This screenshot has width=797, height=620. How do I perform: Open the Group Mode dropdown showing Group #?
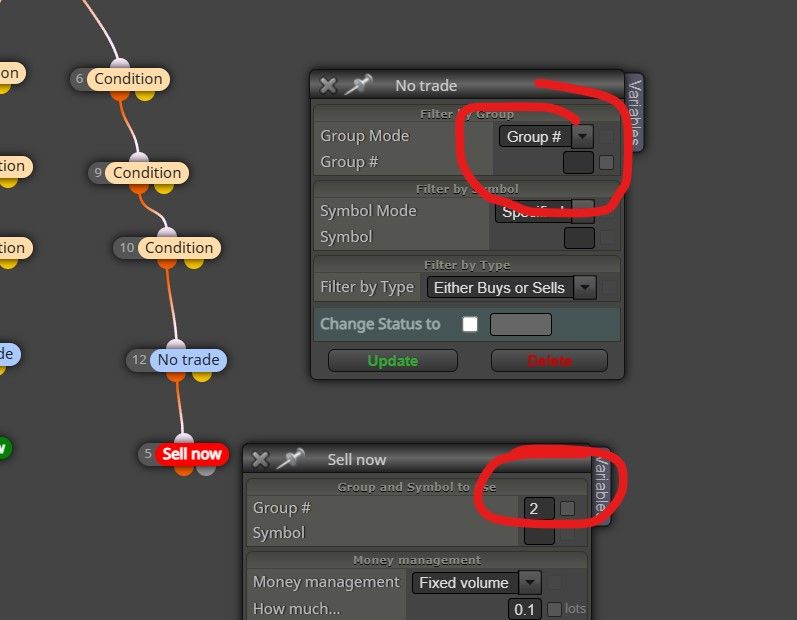(546, 136)
